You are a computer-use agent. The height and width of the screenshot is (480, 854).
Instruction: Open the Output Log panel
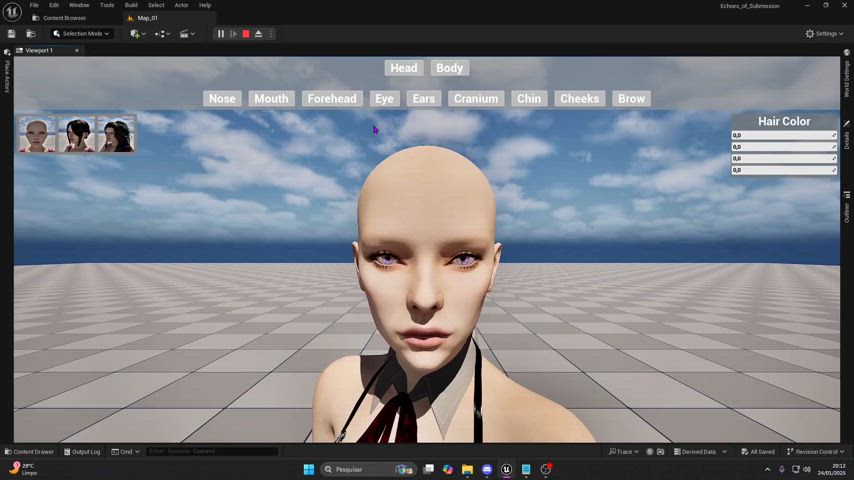pos(82,452)
